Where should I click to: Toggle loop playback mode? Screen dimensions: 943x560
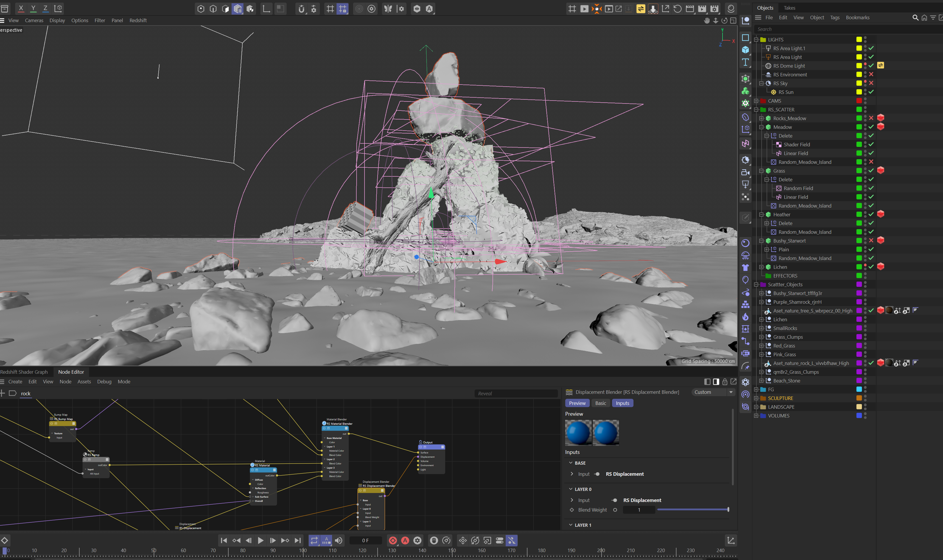click(x=314, y=540)
